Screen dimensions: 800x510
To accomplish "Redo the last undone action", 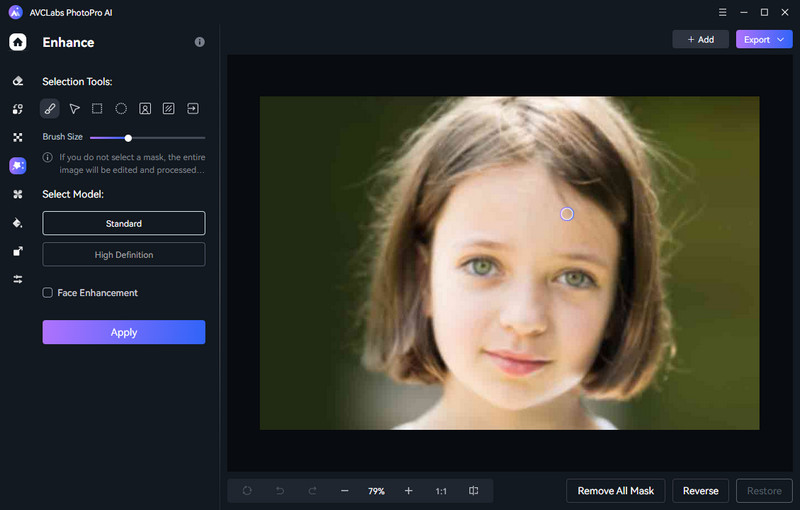I will (312, 491).
